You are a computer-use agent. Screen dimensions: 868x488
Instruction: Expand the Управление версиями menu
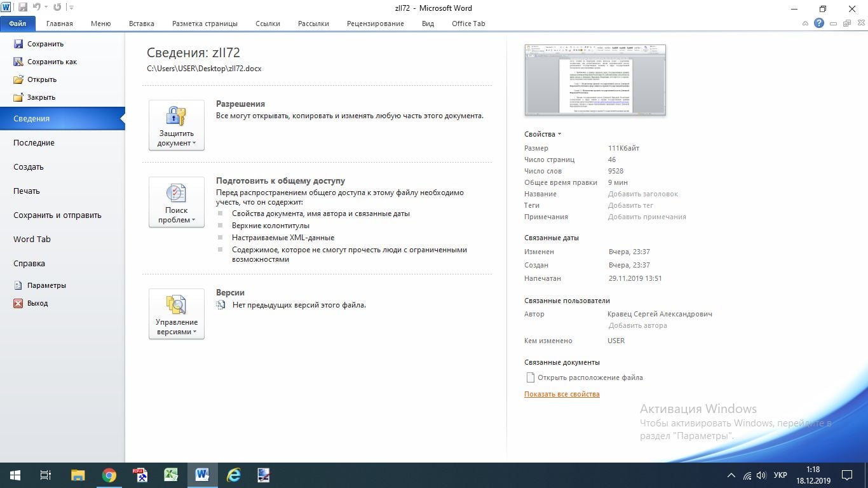click(x=177, y=314)
